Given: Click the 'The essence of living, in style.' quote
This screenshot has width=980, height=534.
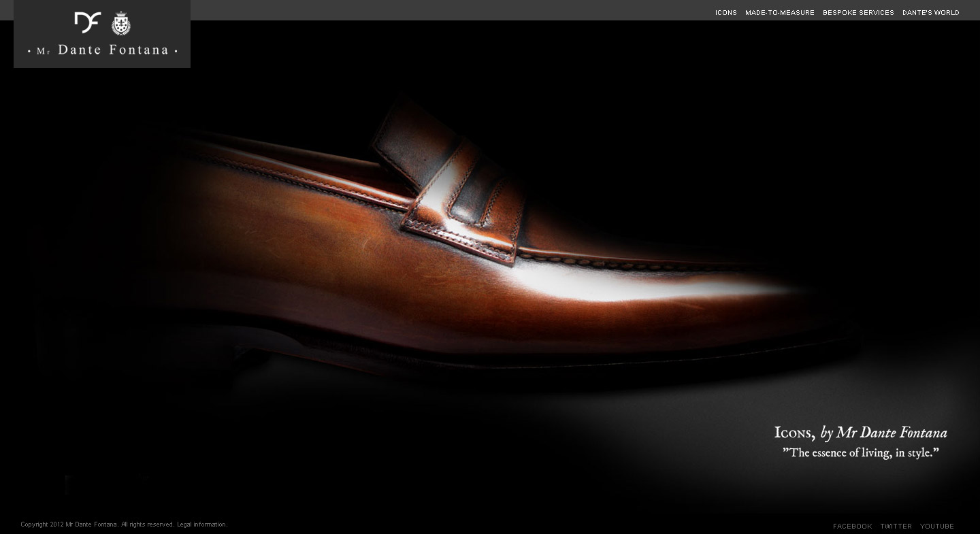Looking at the screenshot, I should [860, 452].
